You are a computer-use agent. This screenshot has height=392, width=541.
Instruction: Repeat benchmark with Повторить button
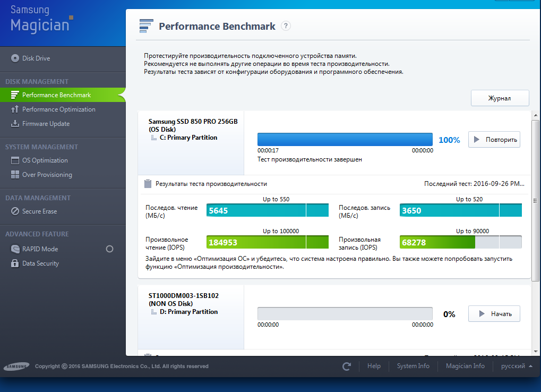point(494,139)
